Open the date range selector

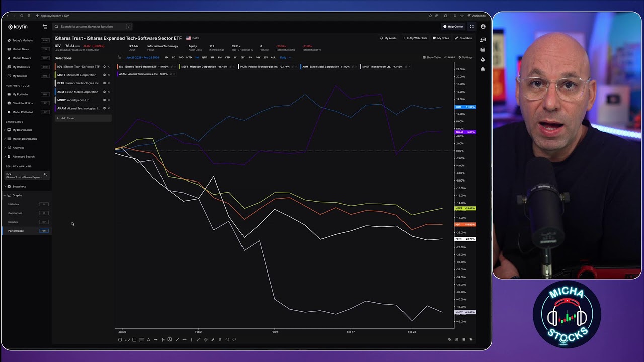(142, 57)
